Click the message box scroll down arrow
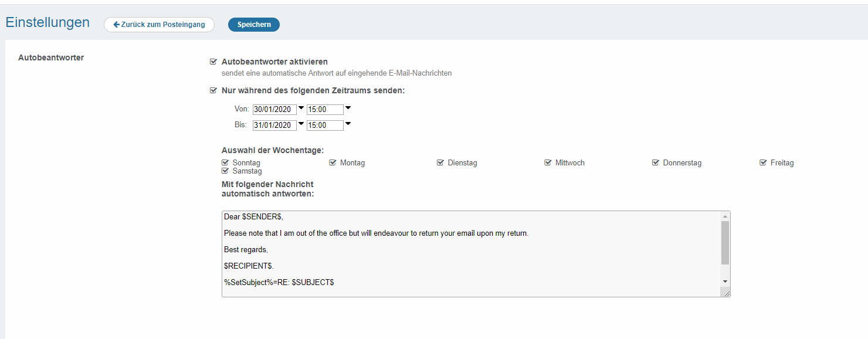The height and width of the screenshot is (339, 868). point(725,282)
